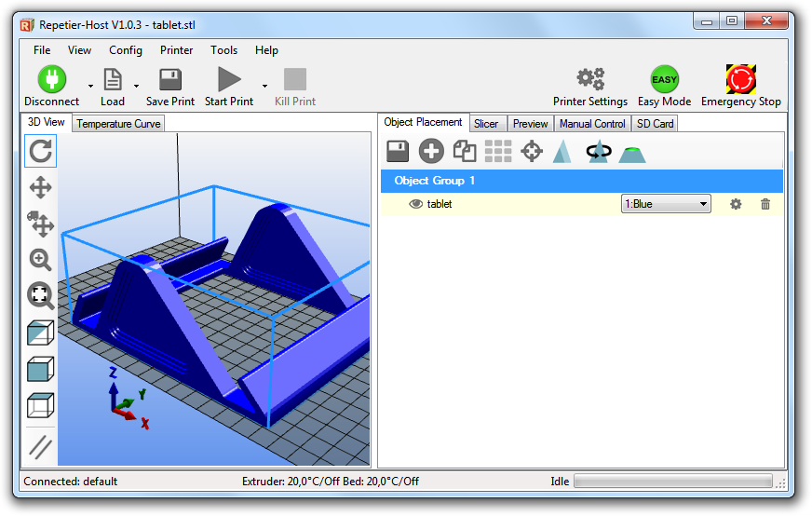Switch to the Slicer tab
Screen dimensions: 812x516
(x=486, y=124)
